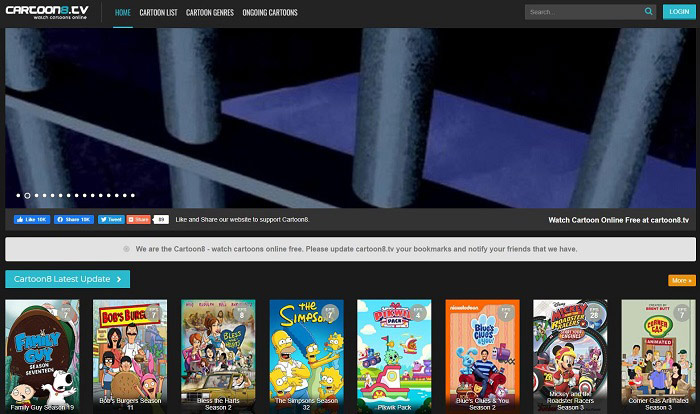
Task: Open the Cartoon List menu
Action: (158, 13)
